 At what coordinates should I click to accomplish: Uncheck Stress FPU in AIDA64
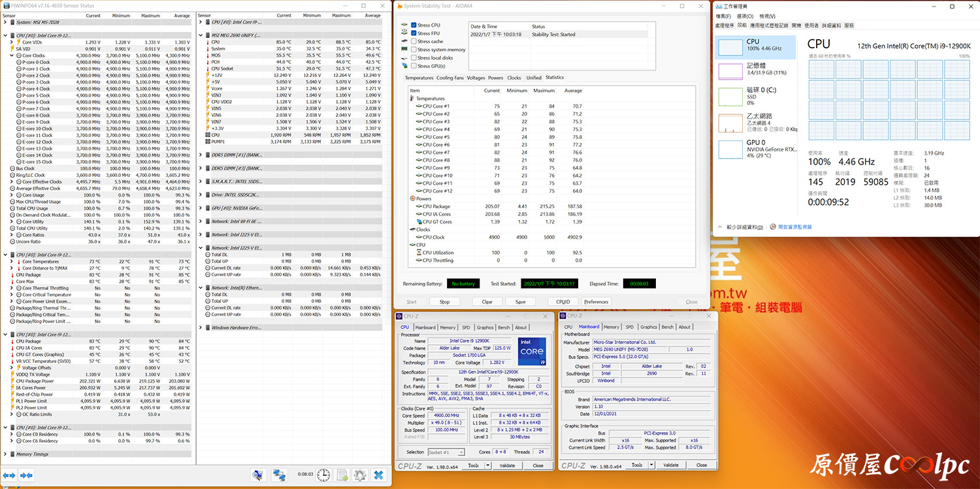click(x=414, y=33)
